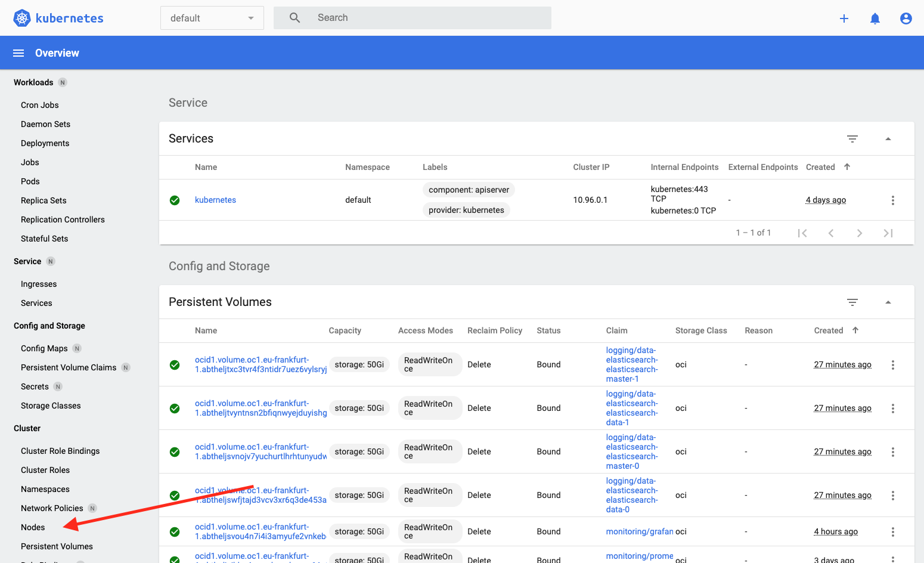Open Stateful Sets in the sidebar

coord(44,239)
